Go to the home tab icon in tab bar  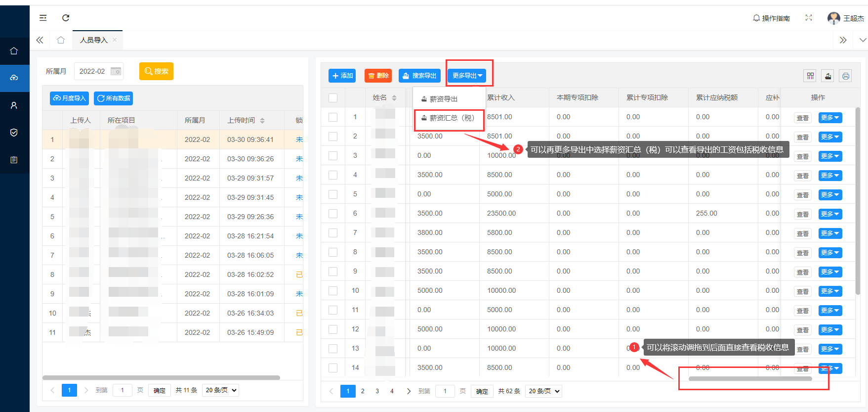click(61, 40)
